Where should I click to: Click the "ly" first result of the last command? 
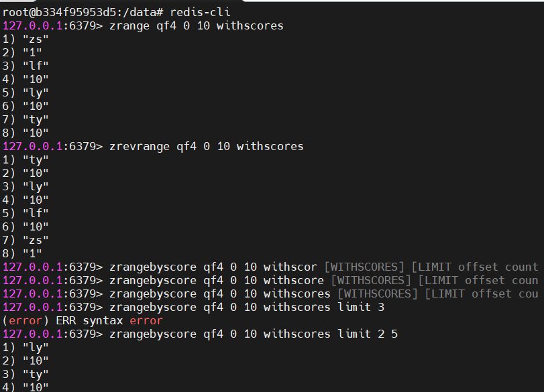point(36,348)
